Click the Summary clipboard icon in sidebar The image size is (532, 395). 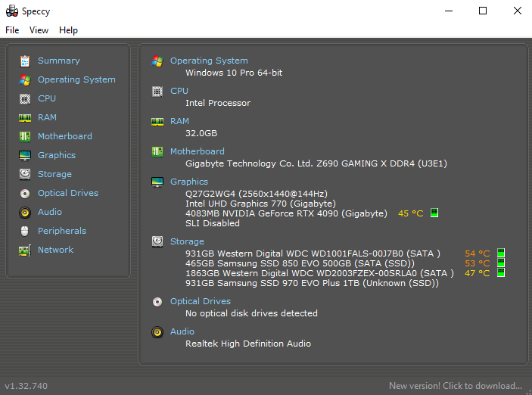(x=25, y=61)
